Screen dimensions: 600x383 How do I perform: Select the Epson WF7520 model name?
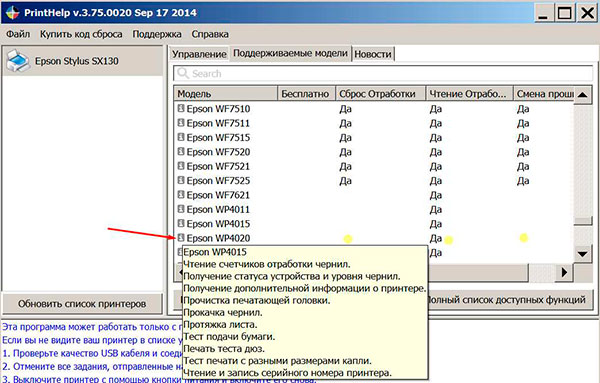click(218, 152)
